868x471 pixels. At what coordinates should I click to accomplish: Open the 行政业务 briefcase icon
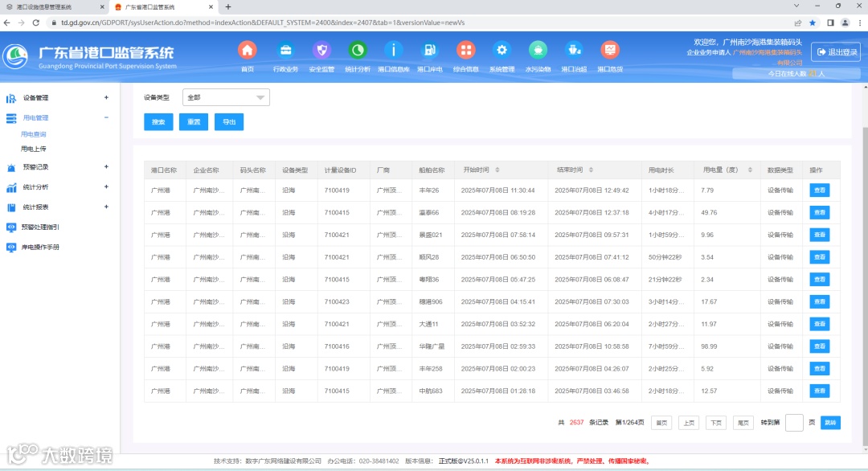[285, 51]
